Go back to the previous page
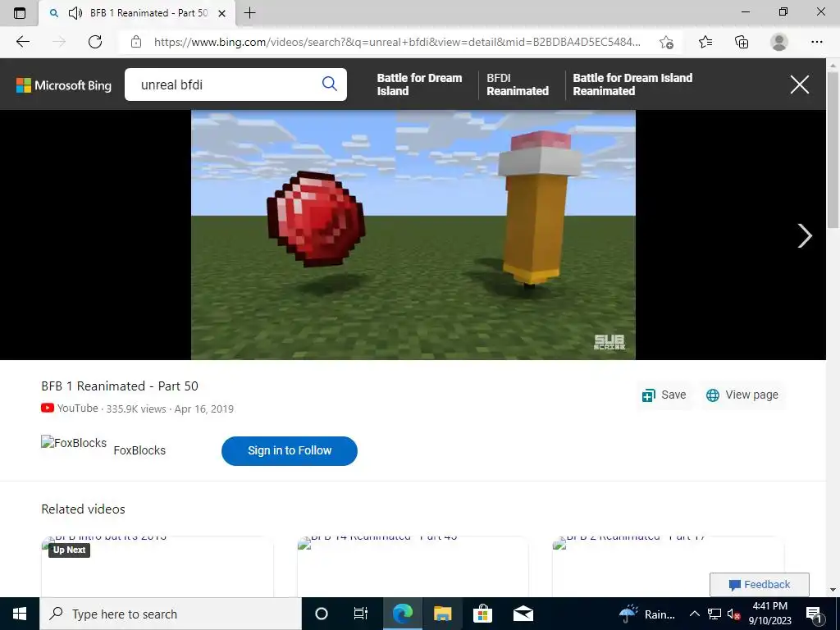 [23, 42]
